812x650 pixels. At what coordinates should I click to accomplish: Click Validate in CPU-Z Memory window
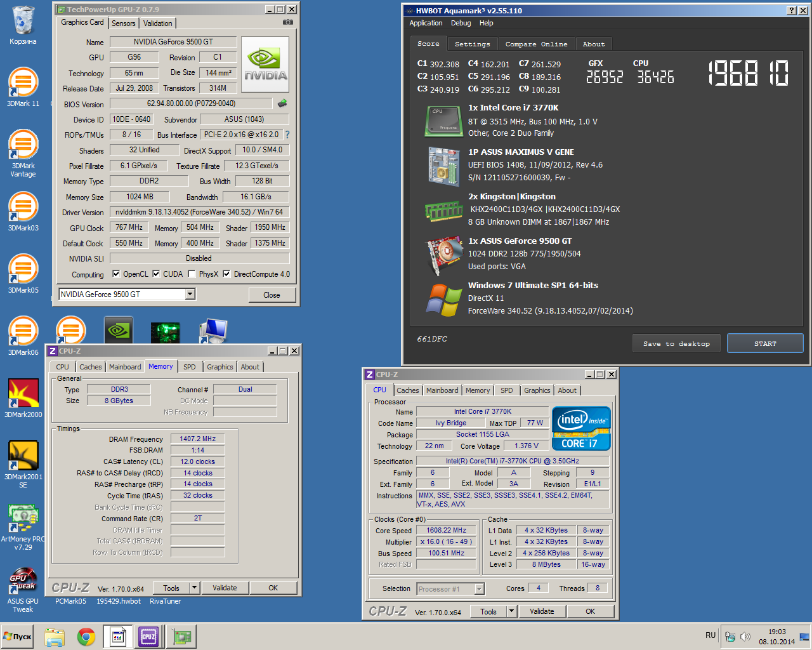coord(225,588)
